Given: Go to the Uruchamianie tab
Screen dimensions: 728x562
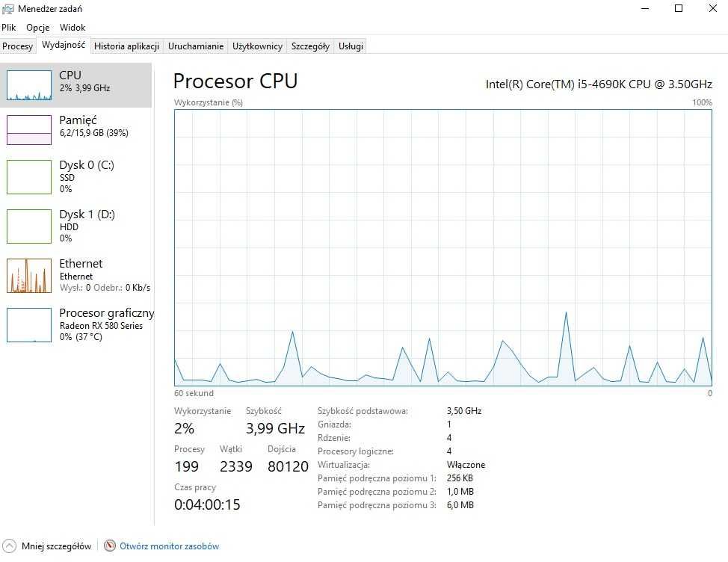Looking at the screenshot, I should [196, 46].
